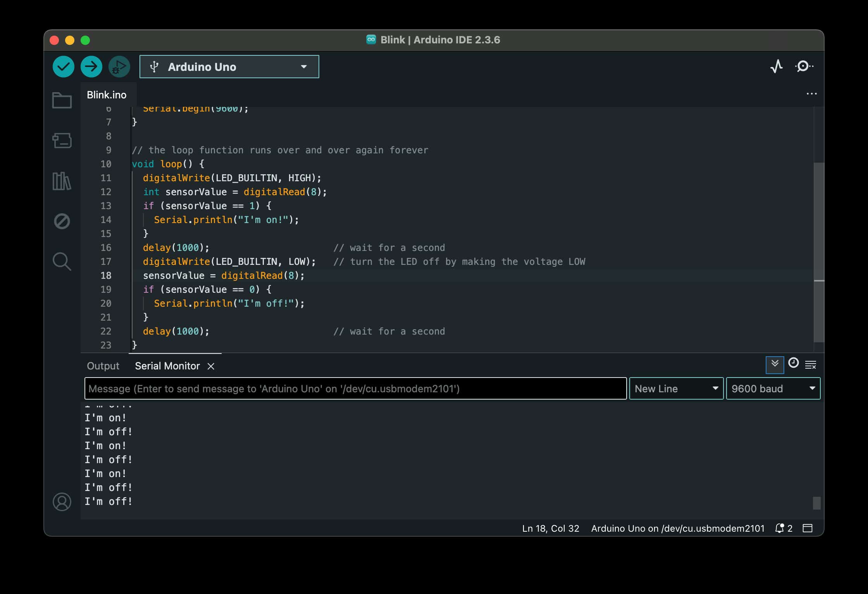Viewport: 868px width, 594px height.
Task: Toggle timestamp clock in Serial Monitor
Action: 793,363
